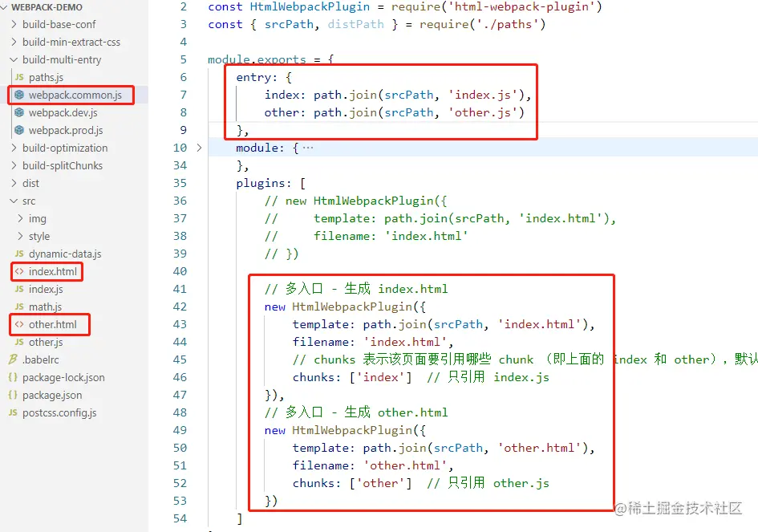The height and width of the screenshot is (532, 758).
Task: Click the JS icon beside other.js
Action: click(19, 342)
